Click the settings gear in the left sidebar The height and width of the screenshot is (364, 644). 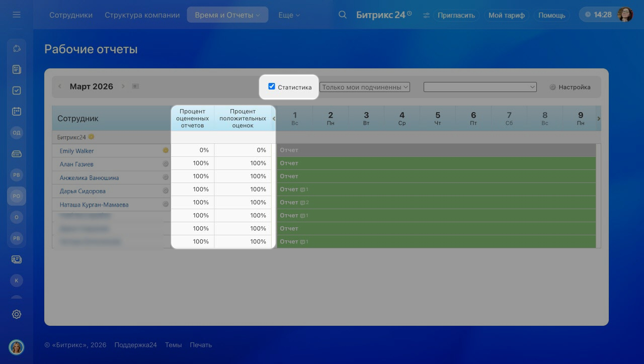pos(17,314)
